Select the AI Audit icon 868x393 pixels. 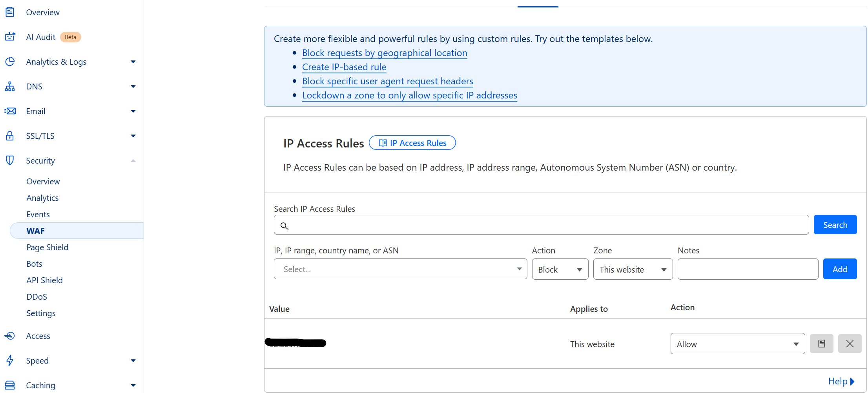[x=10, y=36]
